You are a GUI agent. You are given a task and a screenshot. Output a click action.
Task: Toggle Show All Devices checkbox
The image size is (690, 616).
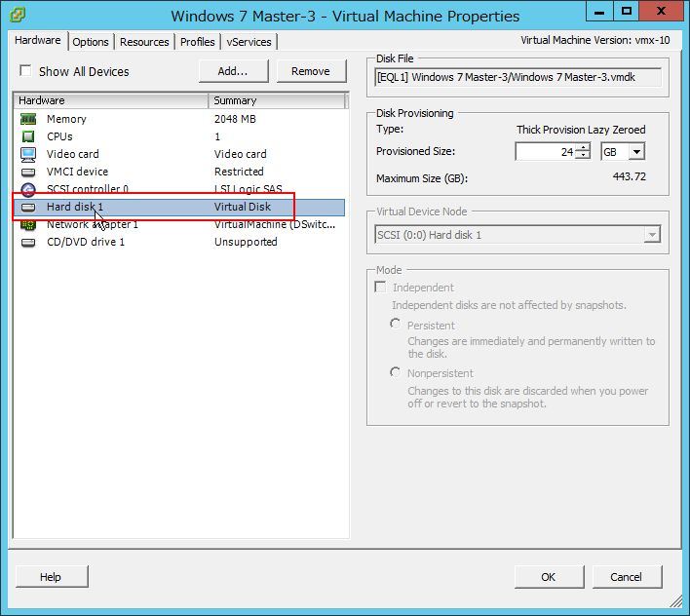(x=25, y=70)
